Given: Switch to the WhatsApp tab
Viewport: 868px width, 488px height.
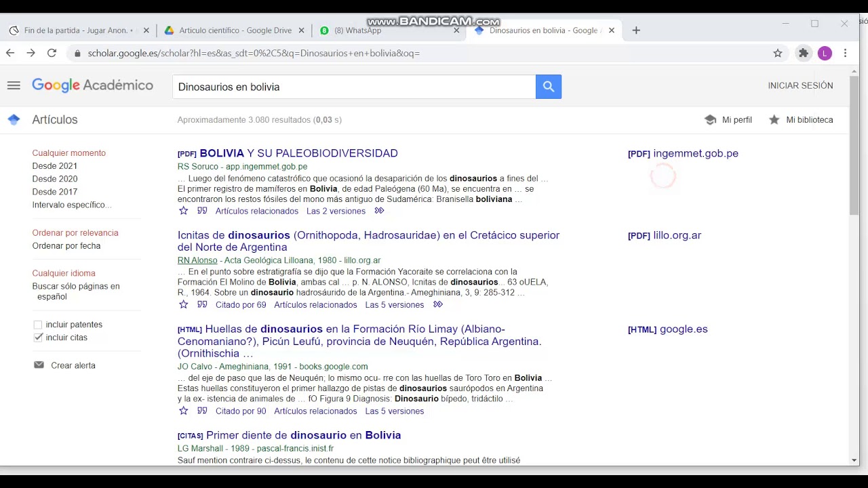Looking at the screenshot, I should coord(389,30).
